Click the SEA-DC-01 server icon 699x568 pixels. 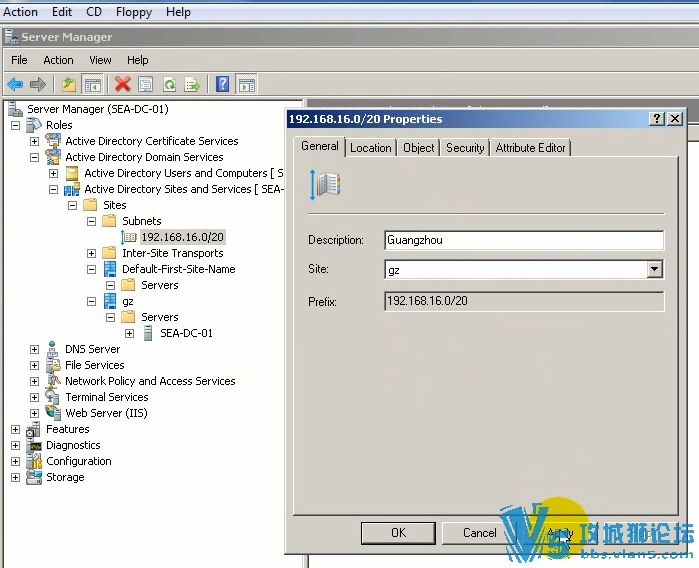coord(148,333)
